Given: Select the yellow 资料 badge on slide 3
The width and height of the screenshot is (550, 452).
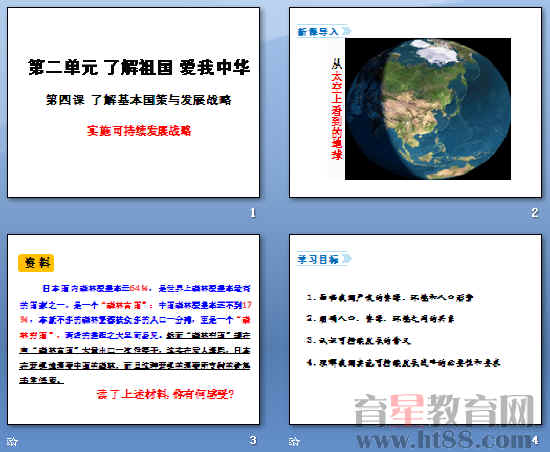Looking at the screenshot, I should pyautogui.click(x=36, y=263).
